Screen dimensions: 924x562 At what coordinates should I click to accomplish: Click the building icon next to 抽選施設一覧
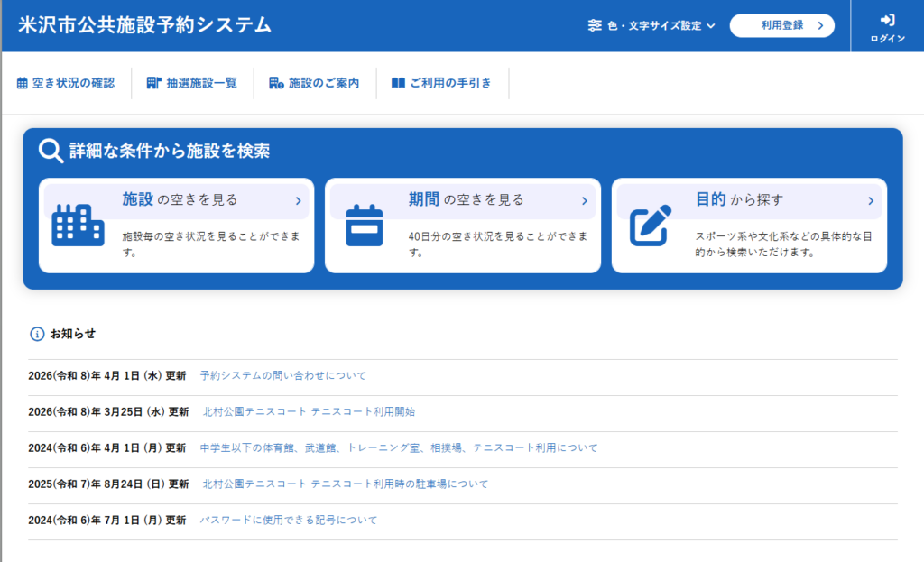pos(152,83)
